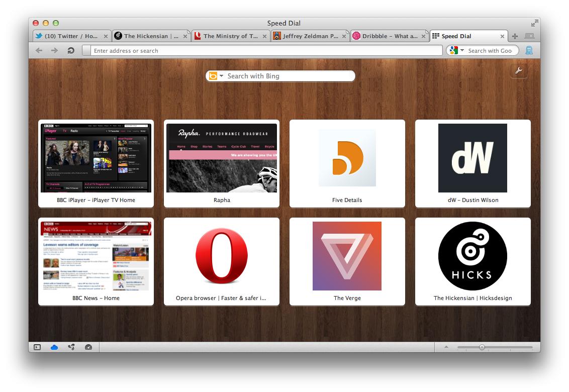Image resolution: width=569 pixels, height=392 pixels.
Task: Click the 'Opera browser | Faster & safer i...' label
Action: pos(221,298)
